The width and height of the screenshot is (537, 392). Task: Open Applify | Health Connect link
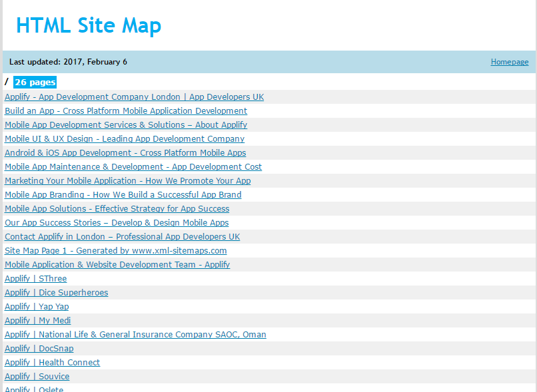click(x=53, y=363)
